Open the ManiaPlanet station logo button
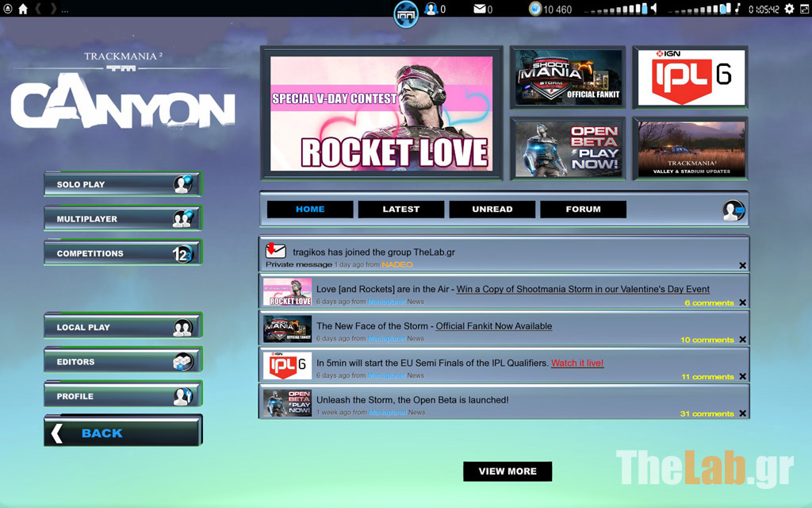Screen dimensions: 812x508 (x=406, y=14)
